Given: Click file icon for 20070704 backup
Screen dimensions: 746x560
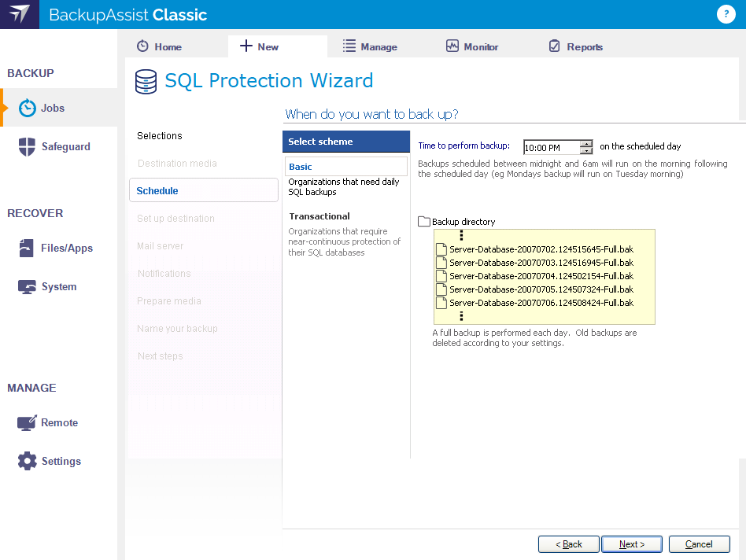Looking at the screenshot, I should coord(441,276).
